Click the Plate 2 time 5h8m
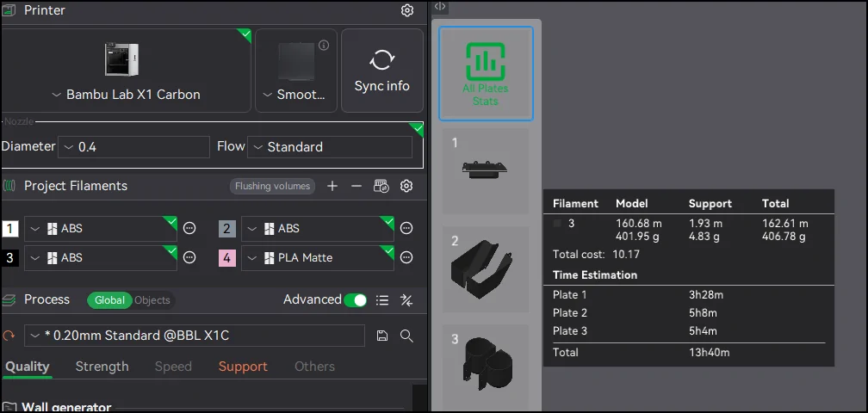The width and height of the screenshot is (868, 413). pos(703,313)
